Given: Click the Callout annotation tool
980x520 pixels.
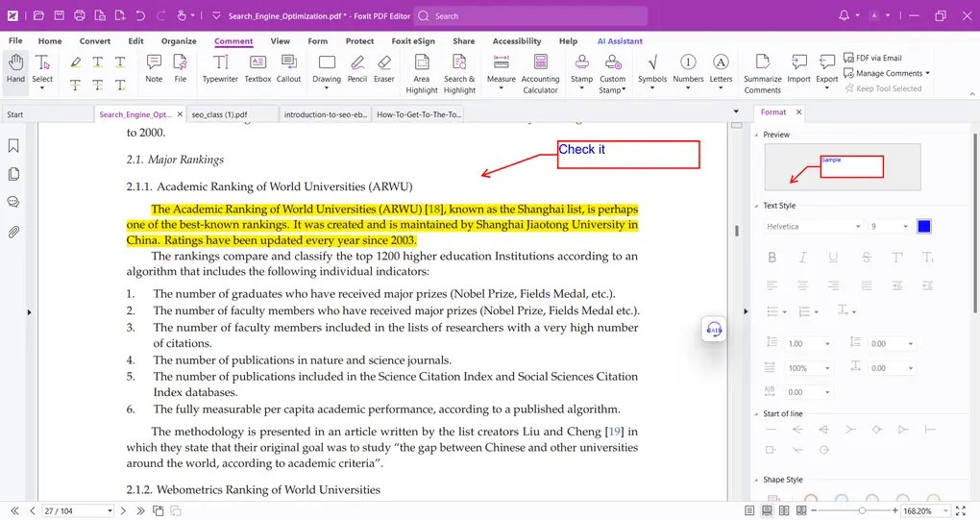Looking at the screenshot, I should coord(288,69).
